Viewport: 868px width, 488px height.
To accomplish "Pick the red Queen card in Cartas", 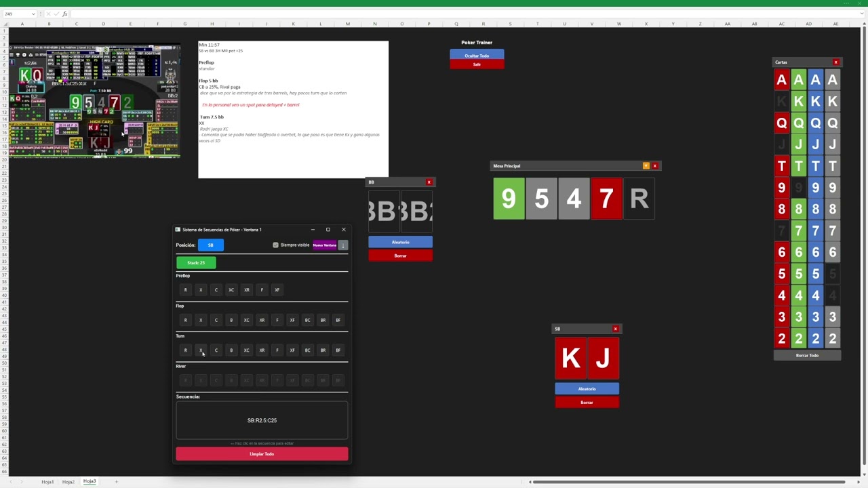I will [x=781, y=123].
